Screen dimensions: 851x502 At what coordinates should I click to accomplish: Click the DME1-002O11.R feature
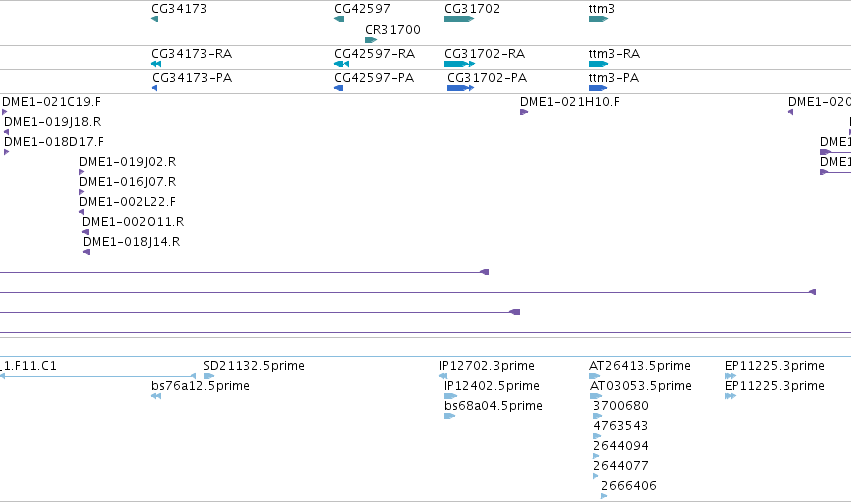click(85, 232)
